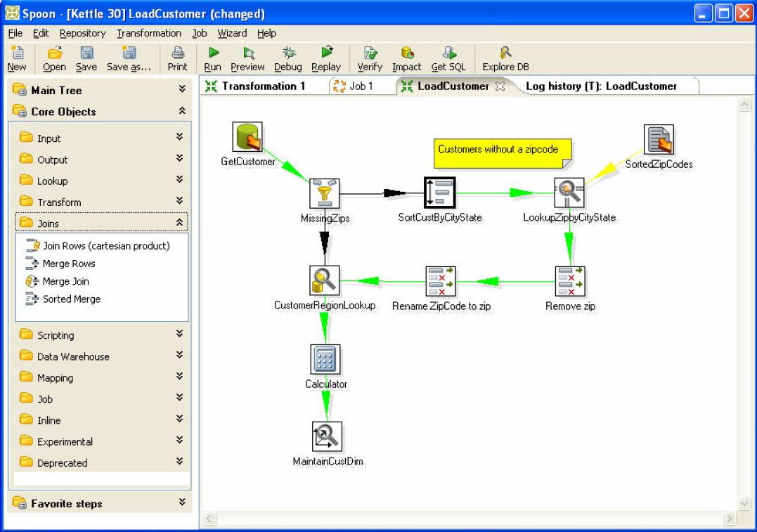The height and width of the screenshot is (532, 757).
Task: Click the canvas scroll left arrow
Action: point(209,519)
